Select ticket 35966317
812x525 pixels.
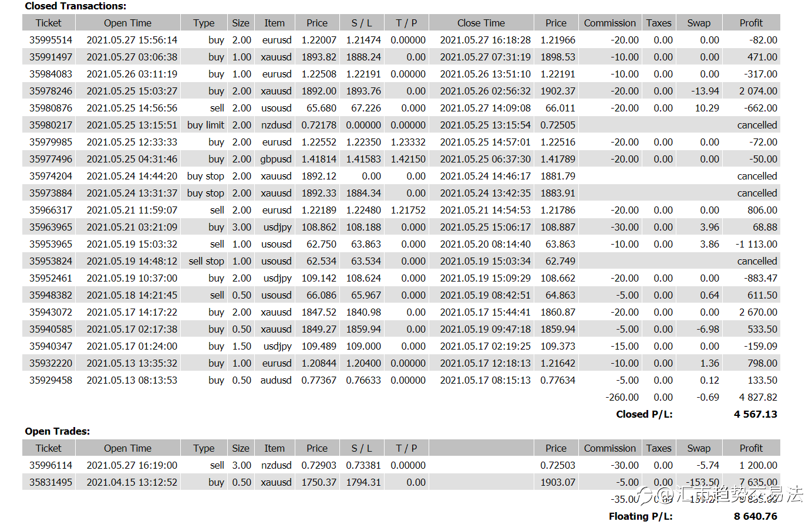51,210
